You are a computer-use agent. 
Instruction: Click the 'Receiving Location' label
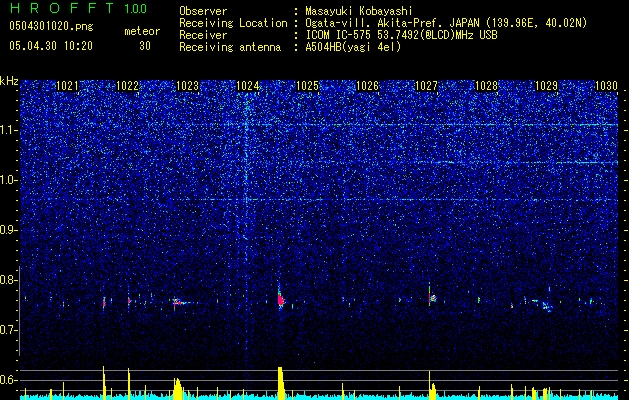pos(233,23)
